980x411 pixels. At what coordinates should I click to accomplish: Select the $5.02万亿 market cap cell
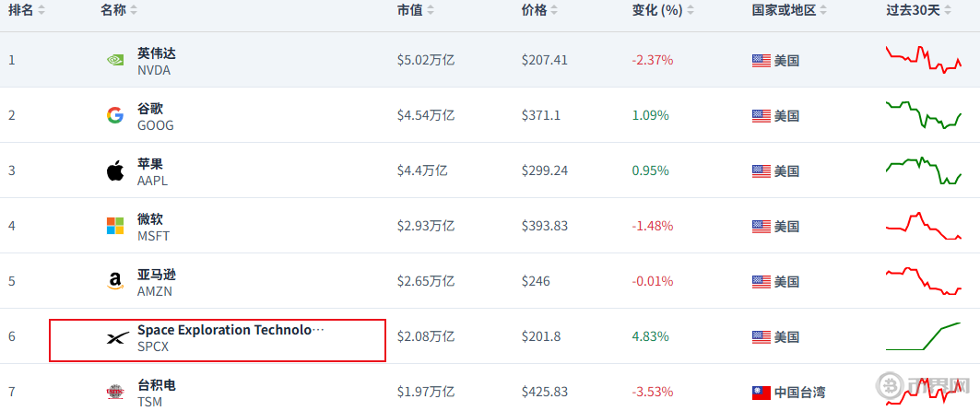pyautogui.click(x=426, y=61)
